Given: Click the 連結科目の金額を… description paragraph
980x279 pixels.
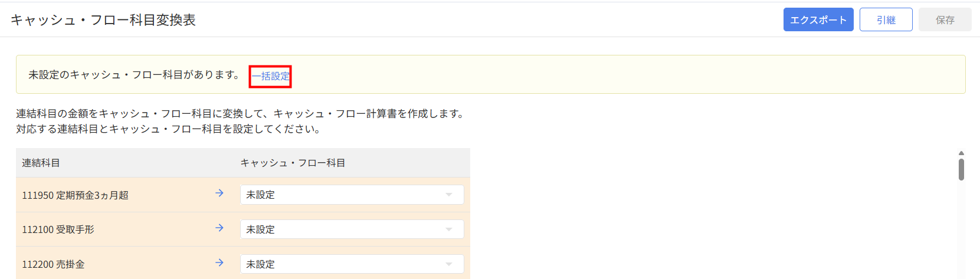Looking at the screenshot, I should point(240,114).
